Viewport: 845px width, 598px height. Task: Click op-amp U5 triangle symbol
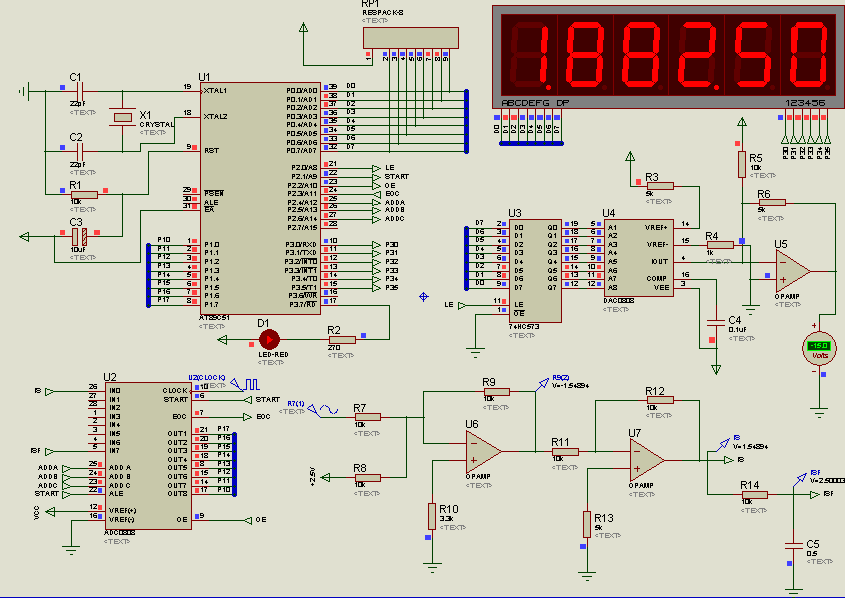click(x=793, y=271)
